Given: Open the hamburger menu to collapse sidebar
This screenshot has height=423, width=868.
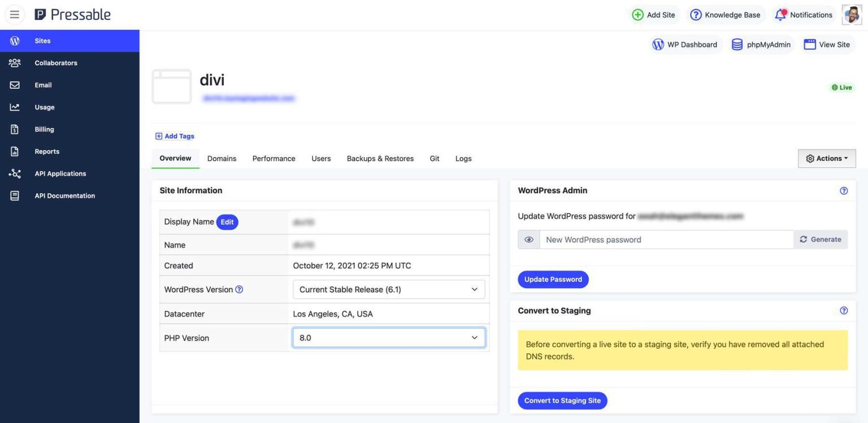Looking at the screenshot, I should point(15,14).
